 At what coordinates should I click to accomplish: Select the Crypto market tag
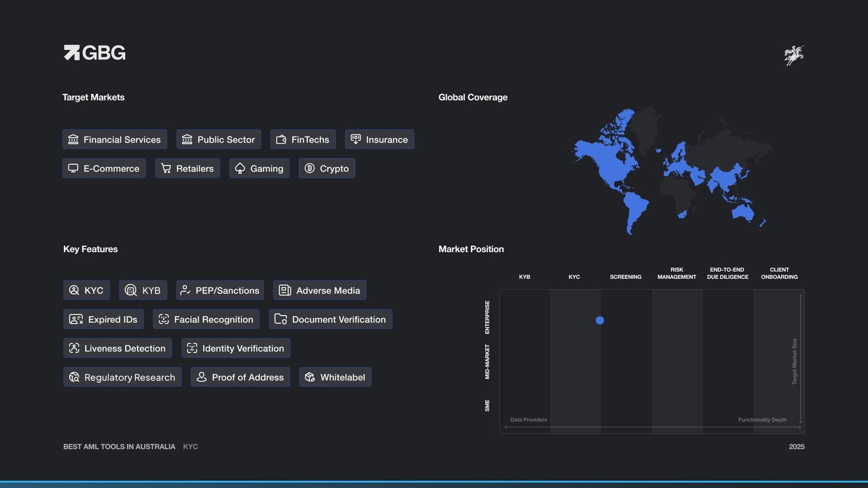pyautogui.click(x=327, y=168)
